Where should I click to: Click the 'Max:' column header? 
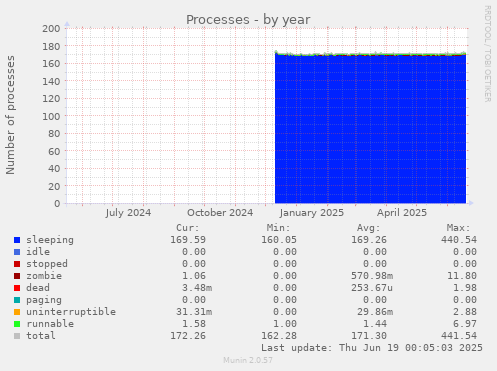[458, 228]
